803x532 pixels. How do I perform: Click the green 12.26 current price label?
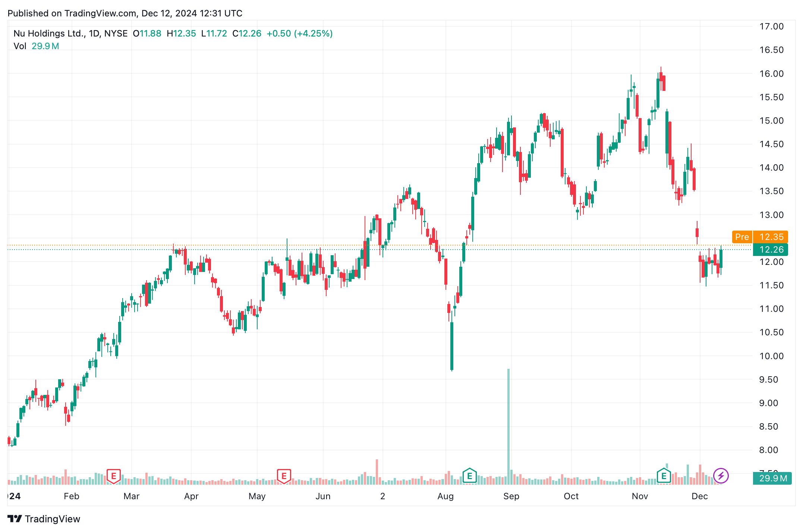click(771, 250)
